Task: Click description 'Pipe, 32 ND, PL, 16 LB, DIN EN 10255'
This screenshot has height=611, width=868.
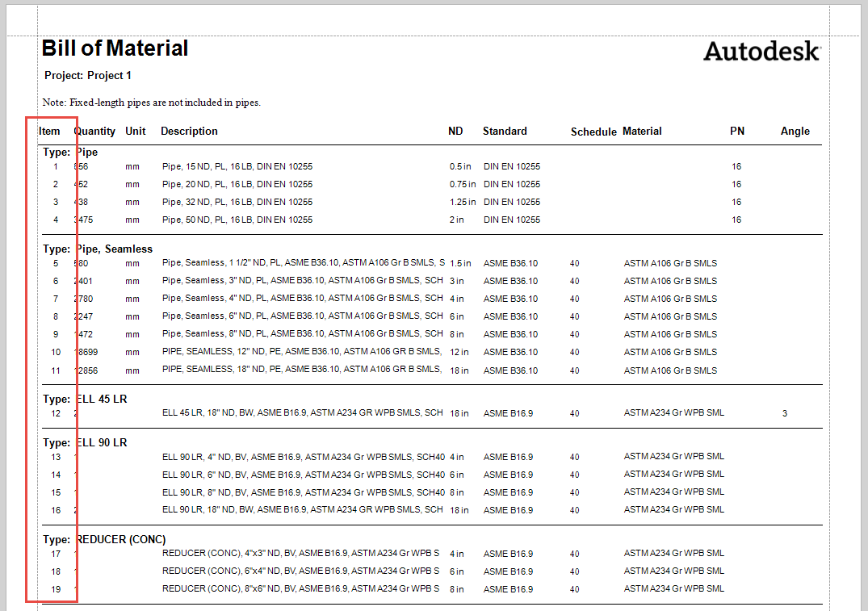Action: point(237,202)
